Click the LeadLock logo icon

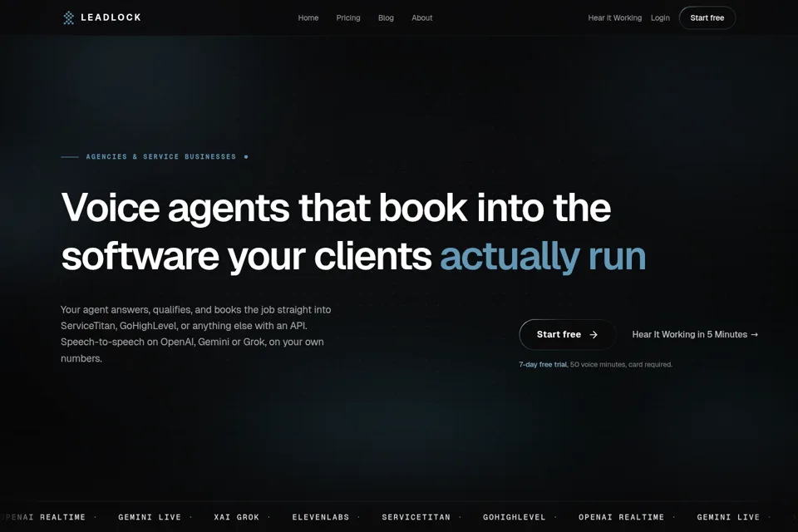coord(68,17)
